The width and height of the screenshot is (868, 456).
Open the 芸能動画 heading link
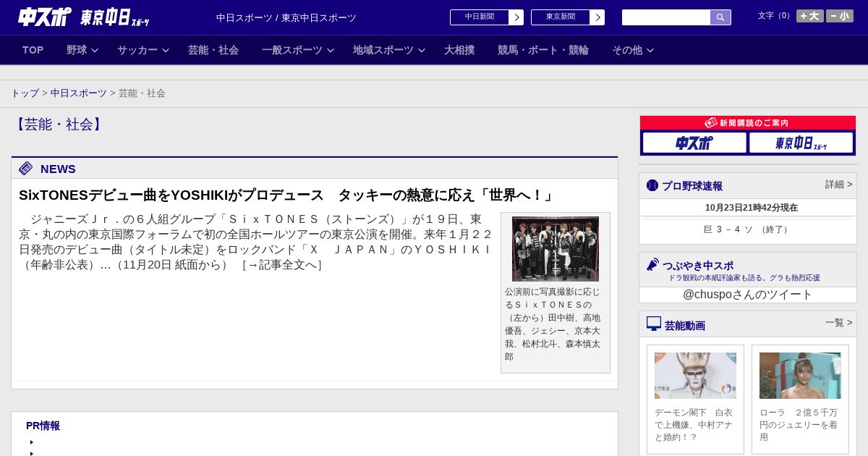(x=685, y=326)
